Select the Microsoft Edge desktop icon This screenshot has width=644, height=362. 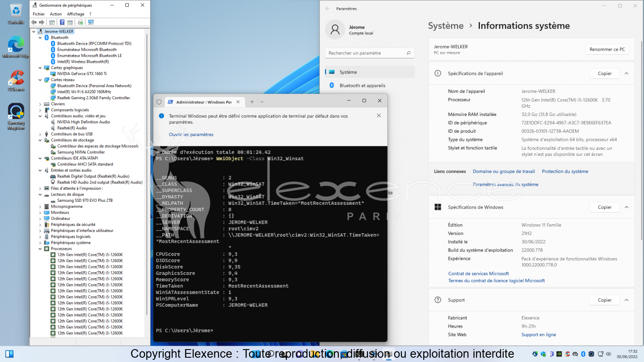[16, 47]
